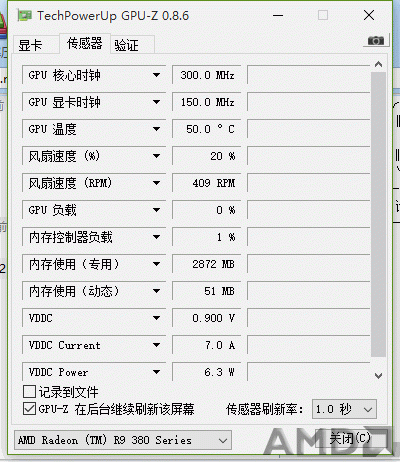Open the 验证 tab
400x462 pixels.
(132, 45)
